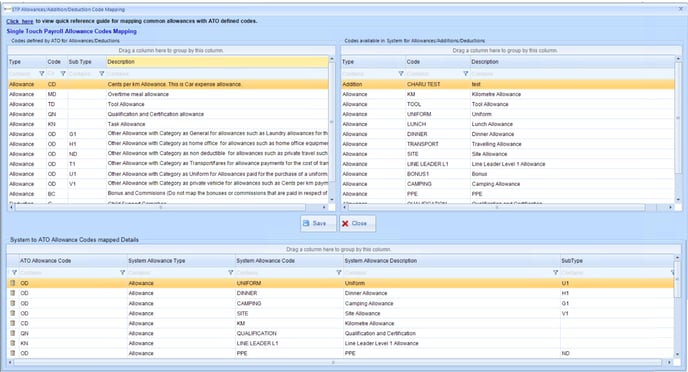
Task: Select mapped row 'Dinner Allowance'
Action: click(340, 293)
